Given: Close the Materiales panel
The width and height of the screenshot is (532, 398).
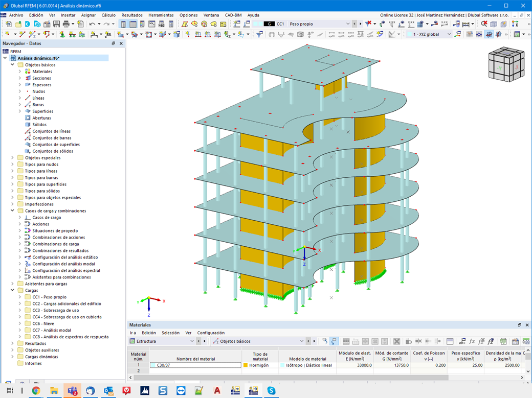Looking at the screenshot, I should click(527, 325).
